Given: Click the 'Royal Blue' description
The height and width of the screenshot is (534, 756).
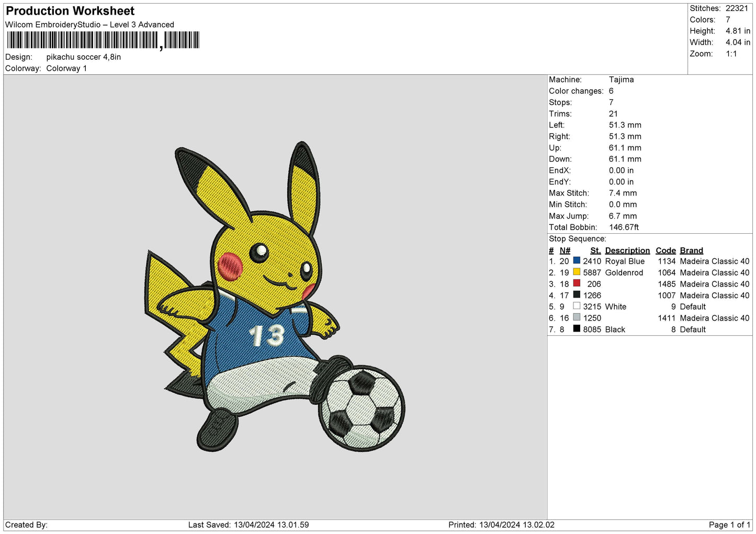Looking at the screenshot, I should [x=625, y=261].
